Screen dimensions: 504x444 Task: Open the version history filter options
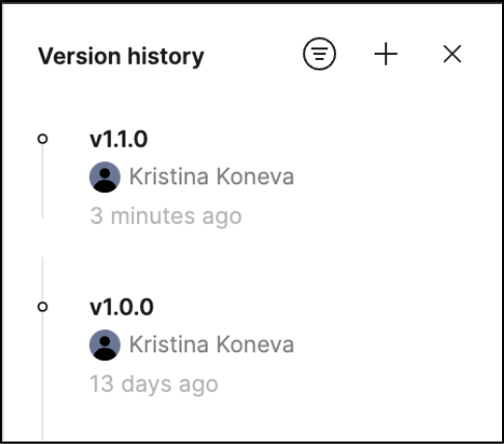click(x=320, y=54)
